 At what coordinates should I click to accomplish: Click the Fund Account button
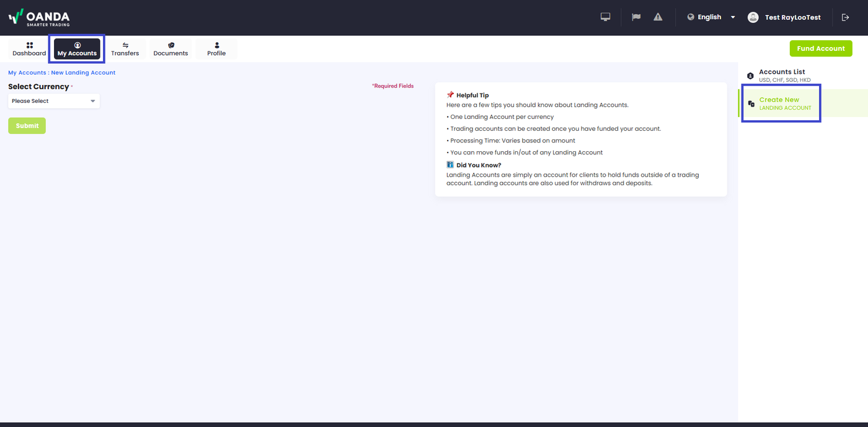tap(821, 48)
